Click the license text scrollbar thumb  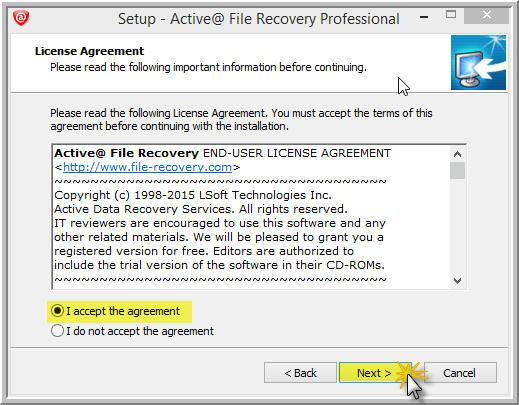click(x=457, y=171)
